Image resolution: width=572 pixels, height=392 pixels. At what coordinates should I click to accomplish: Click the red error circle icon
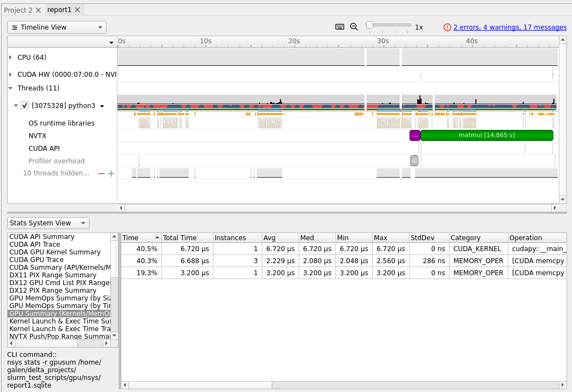(x=447, y=27)
